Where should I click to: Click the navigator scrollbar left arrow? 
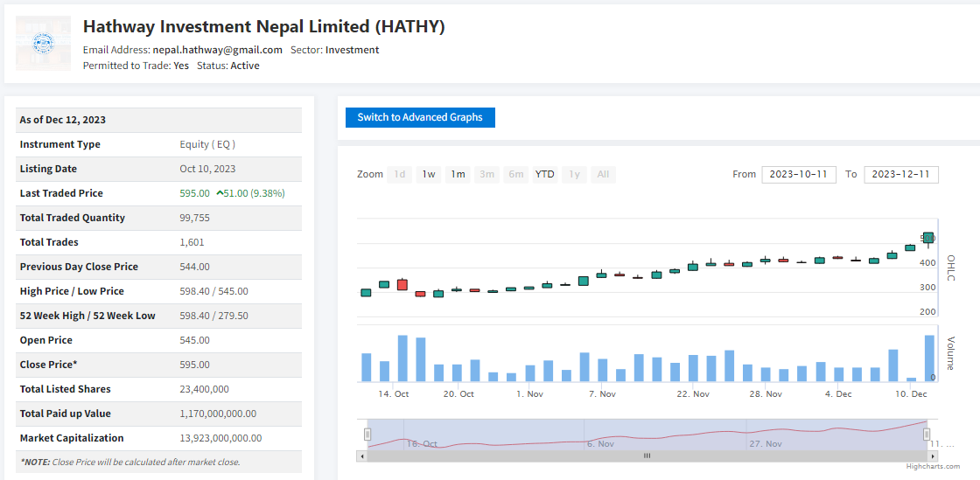coord(361,456)
